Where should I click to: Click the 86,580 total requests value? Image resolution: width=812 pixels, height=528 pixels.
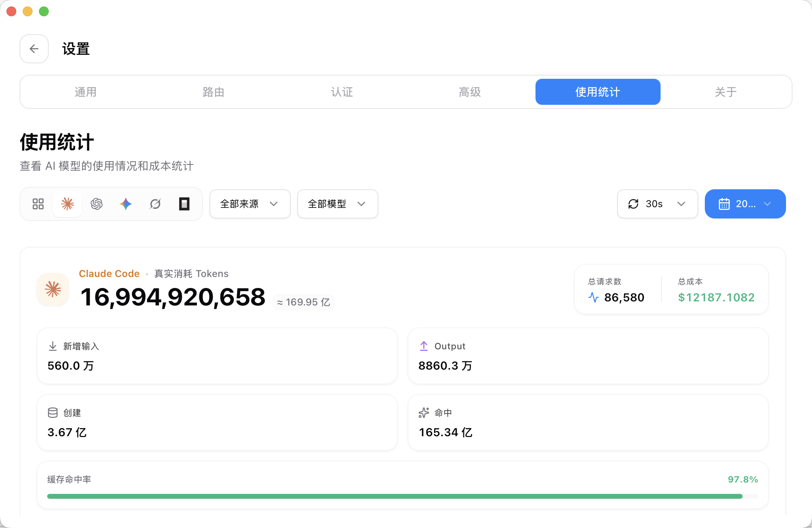point(624,298)
